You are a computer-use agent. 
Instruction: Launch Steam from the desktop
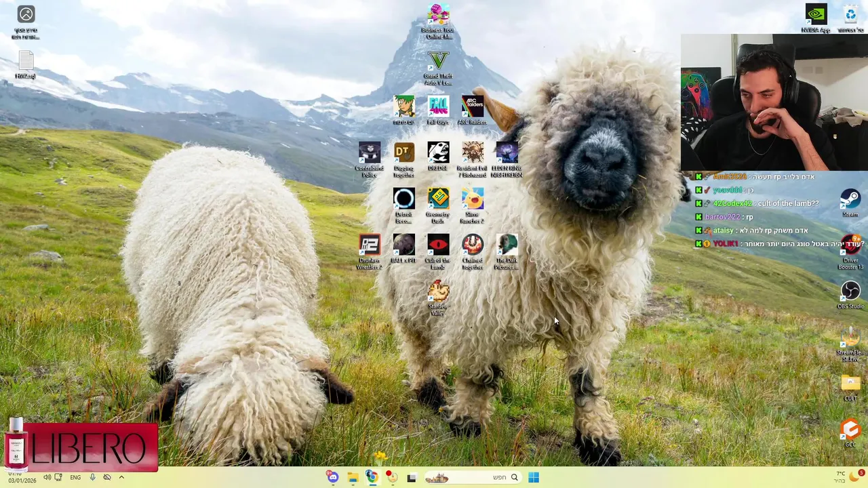tap(850, 203)
